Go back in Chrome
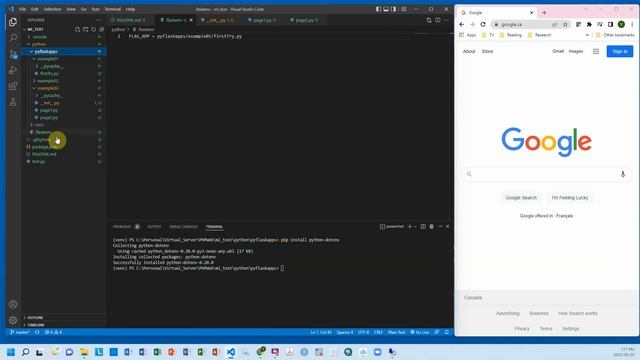This screenshot has height=360, width=640. click(462, 24)
